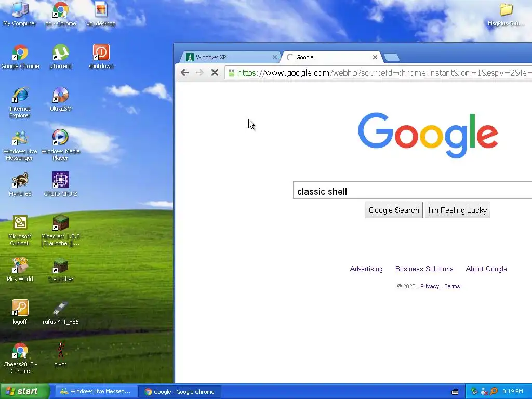Screen dimensions: 532x399
Task: Select the pivot stick figure icon
Action: (x=60, y=354)
